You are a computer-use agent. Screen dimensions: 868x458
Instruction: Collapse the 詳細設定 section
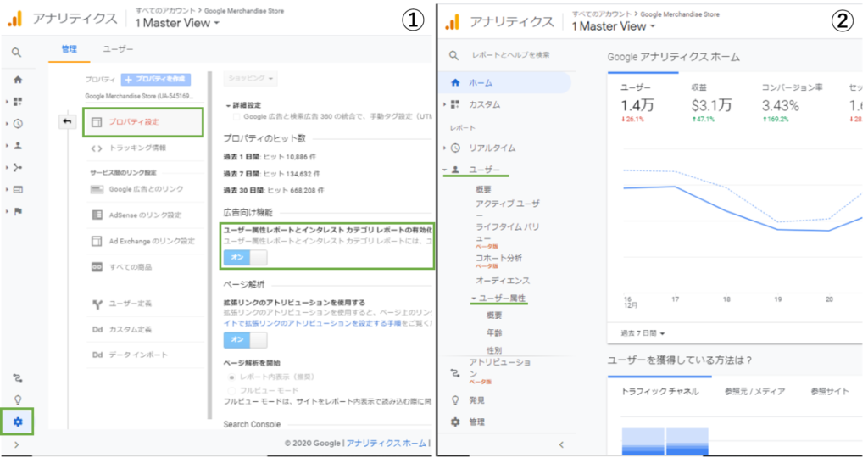coord(243,105)
